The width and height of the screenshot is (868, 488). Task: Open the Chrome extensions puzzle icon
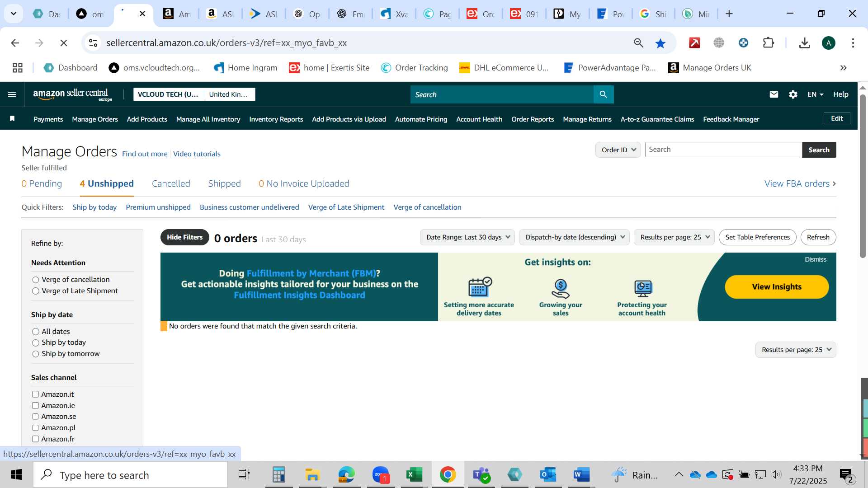768,43
